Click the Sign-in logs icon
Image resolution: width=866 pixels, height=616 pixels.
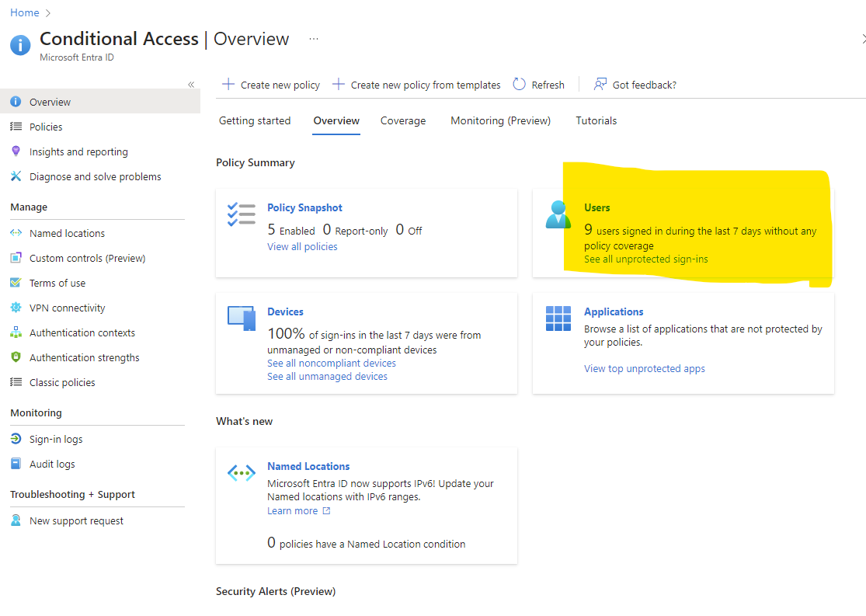pos(16,439)
